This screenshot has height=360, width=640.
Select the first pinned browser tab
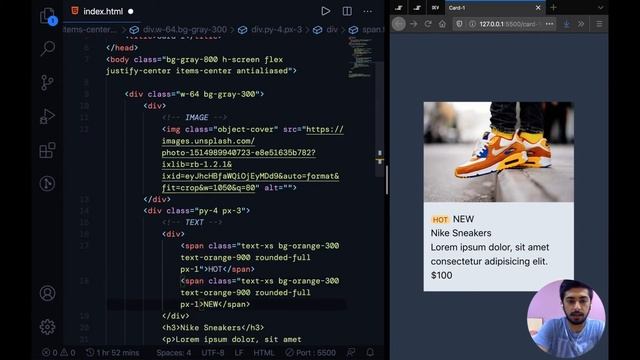[x=399, y=8]
